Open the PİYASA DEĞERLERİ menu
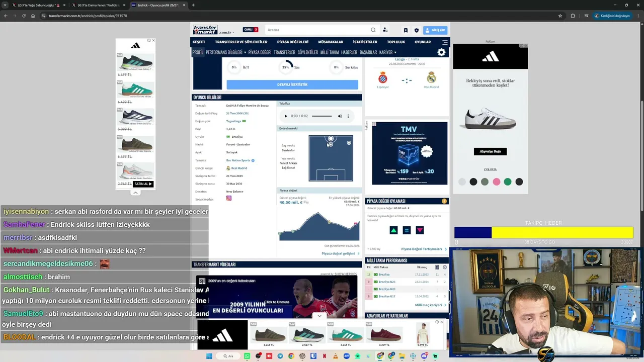The image size is (644, 362). click(293, 42)
